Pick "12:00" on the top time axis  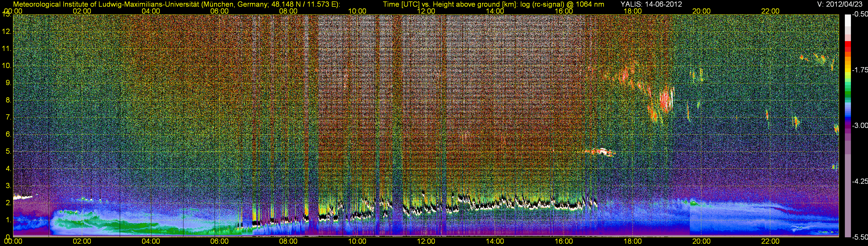pyautogui.click(x=426, y=11)
